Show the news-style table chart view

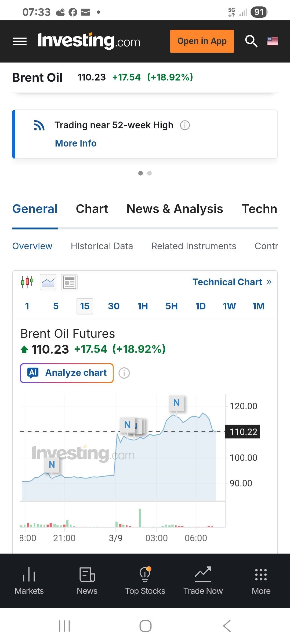[x=69, y=282]
